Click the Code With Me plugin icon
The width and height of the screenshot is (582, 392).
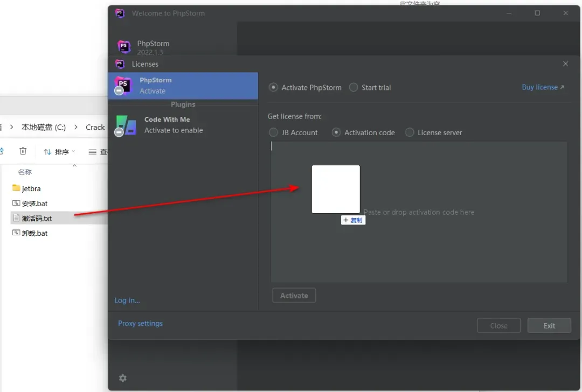[x=126, y=125]
